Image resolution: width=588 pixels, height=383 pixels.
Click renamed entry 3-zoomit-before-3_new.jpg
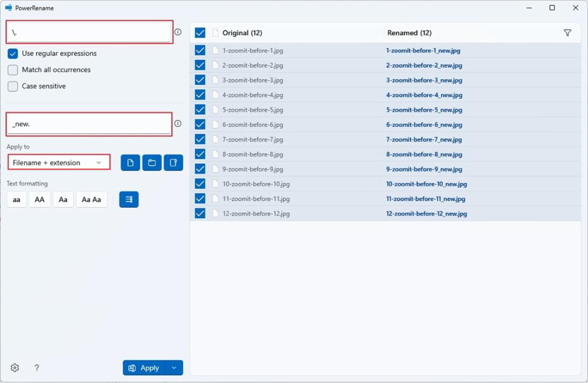[424, 80]
